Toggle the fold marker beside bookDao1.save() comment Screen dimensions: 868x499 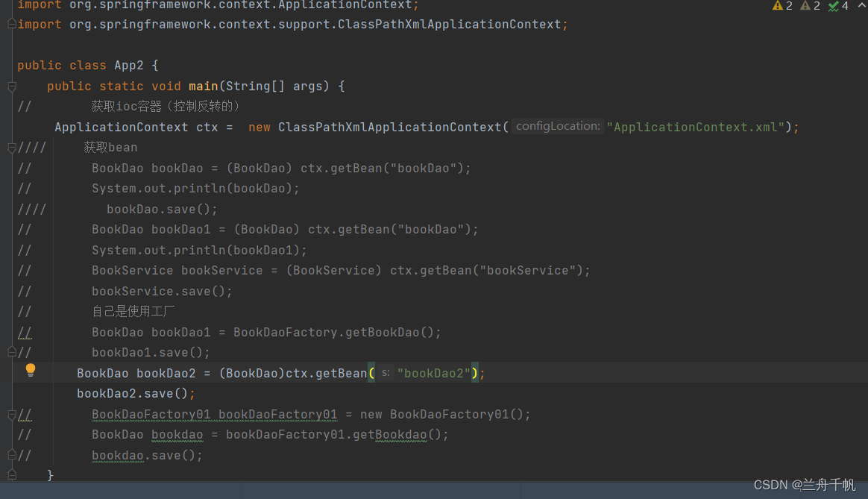[12, 351]
